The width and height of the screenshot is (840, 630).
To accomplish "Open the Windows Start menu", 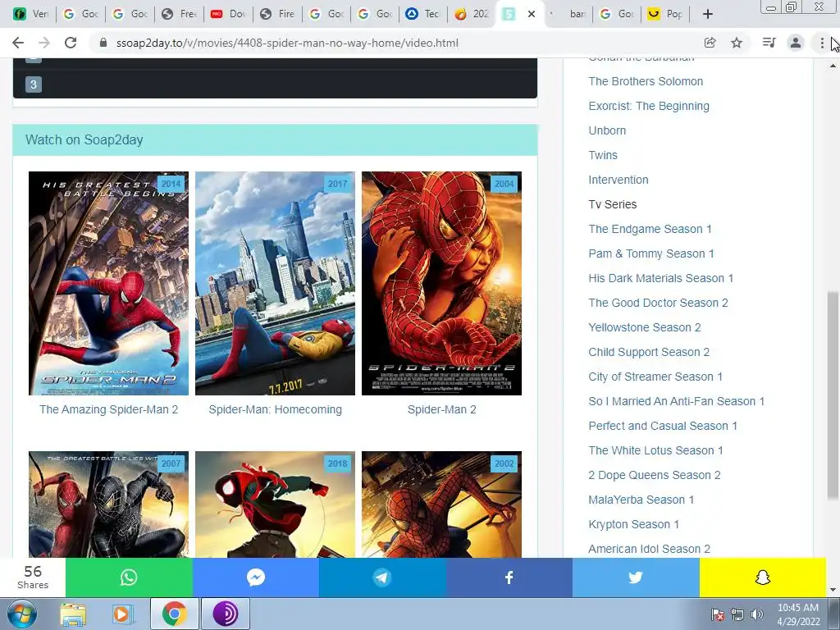I will (x=22, y=614).
